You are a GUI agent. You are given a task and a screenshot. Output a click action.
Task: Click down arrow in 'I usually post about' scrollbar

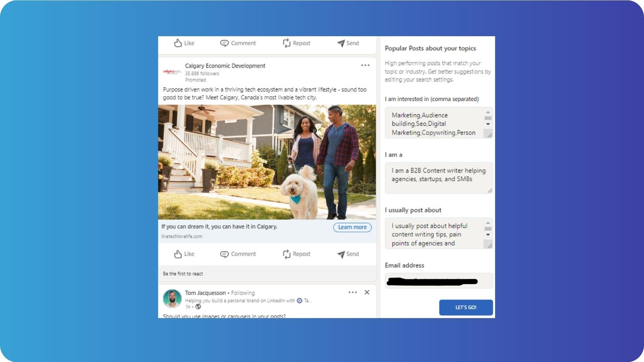488,235
